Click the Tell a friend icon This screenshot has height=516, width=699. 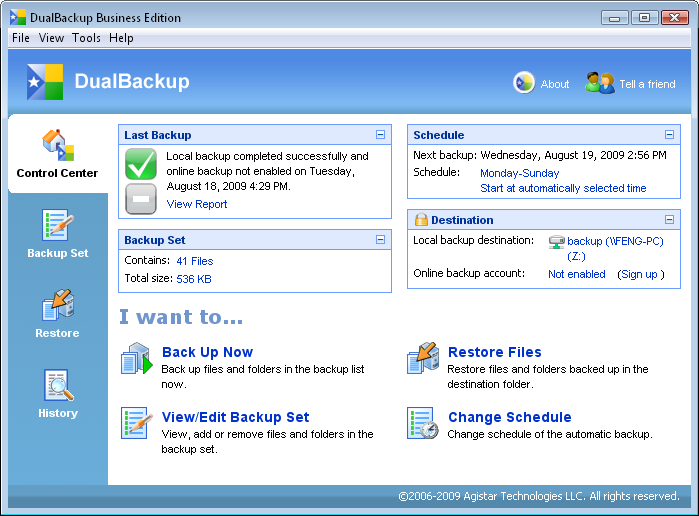point(599,83)
